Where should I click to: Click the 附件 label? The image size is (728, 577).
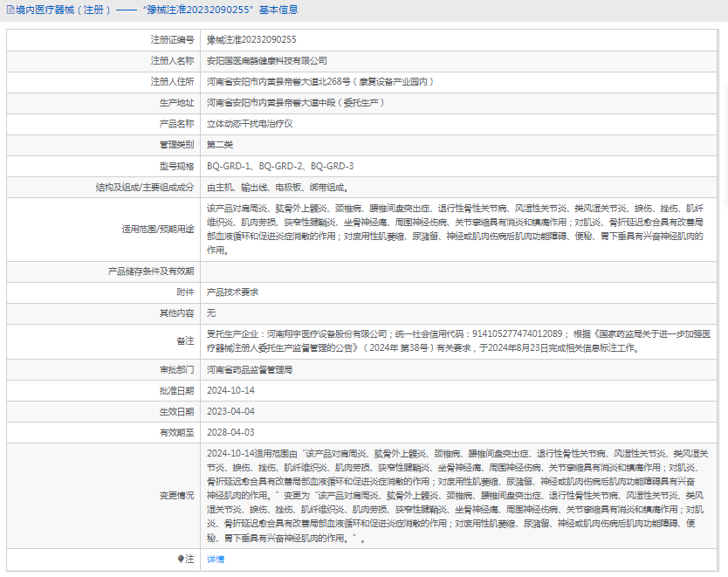click(185, 292)
